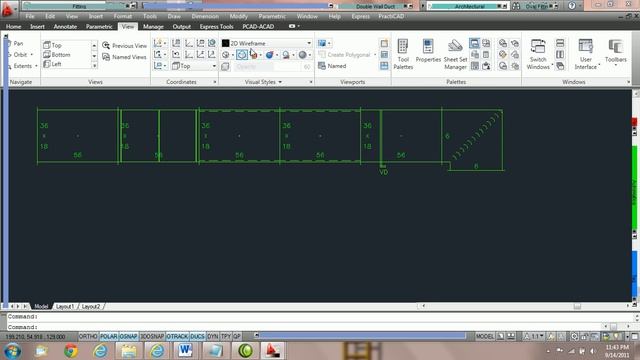
Task: Toggle 3DOSNAP in status bar
Action: click(x=152, y=336)
